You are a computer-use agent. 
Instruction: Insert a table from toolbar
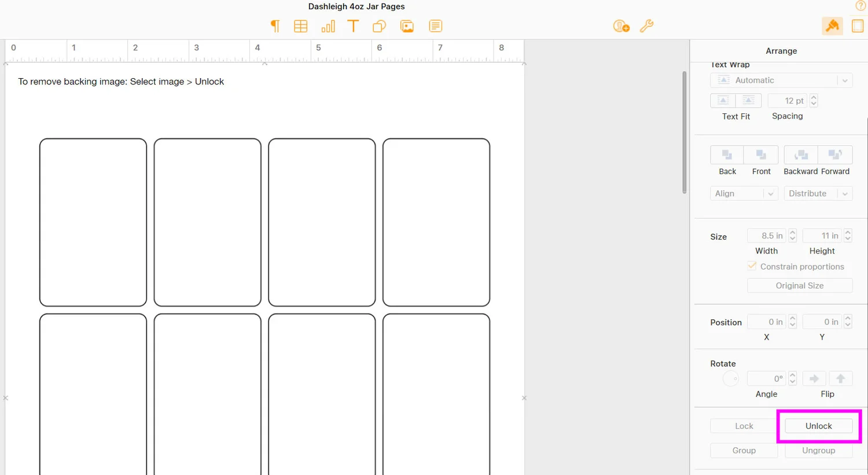coord(301,26)
